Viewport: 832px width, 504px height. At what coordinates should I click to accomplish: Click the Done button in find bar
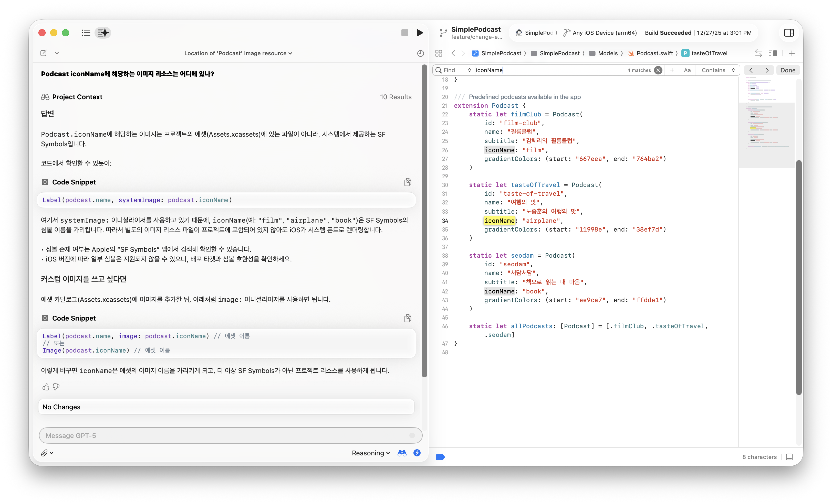pyautogui.click(x=787, y=70)
